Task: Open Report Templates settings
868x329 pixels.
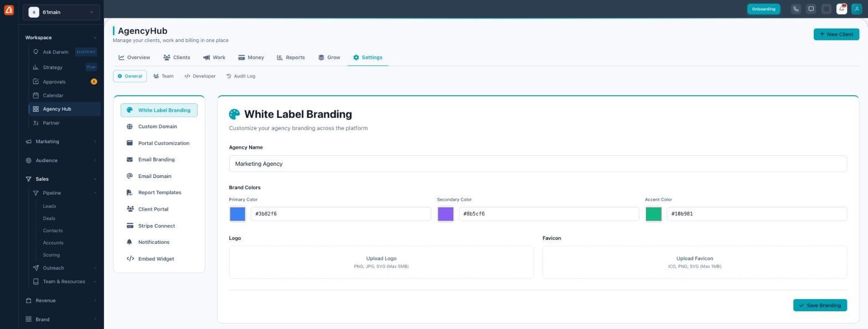Action: tap(159, 192)
